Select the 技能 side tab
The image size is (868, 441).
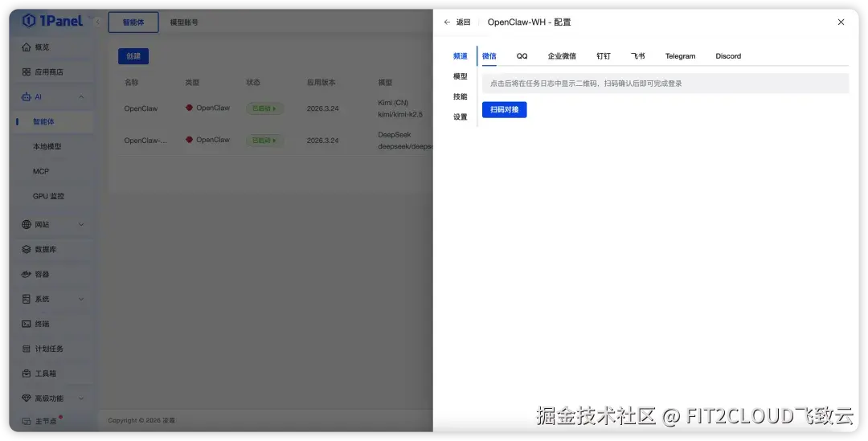(460, 96)
